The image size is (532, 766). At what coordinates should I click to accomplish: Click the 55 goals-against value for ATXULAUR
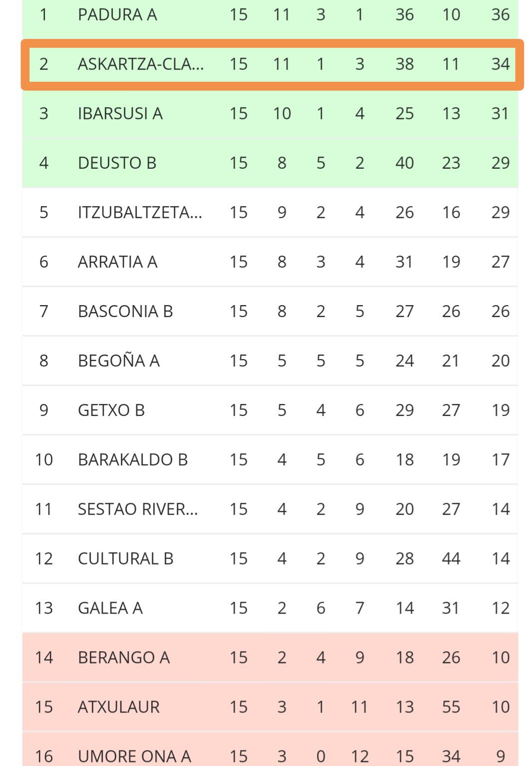click(x=451, y=707)
